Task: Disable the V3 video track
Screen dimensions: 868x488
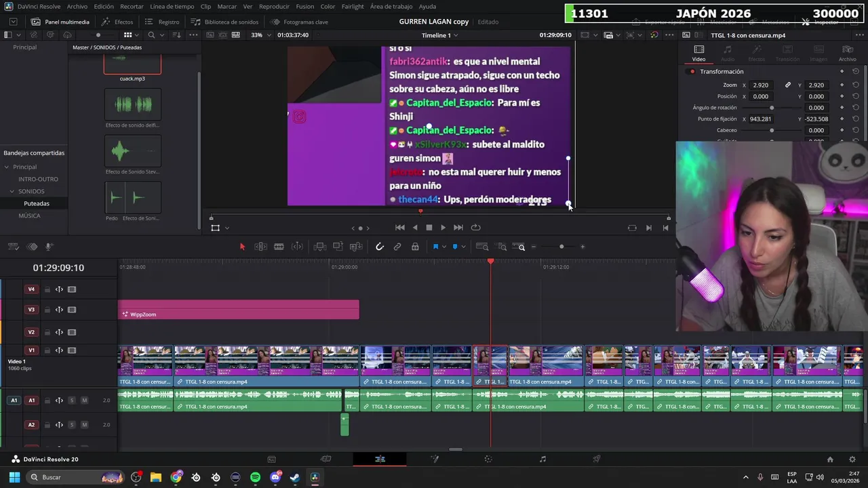Action: click(71, 310)
